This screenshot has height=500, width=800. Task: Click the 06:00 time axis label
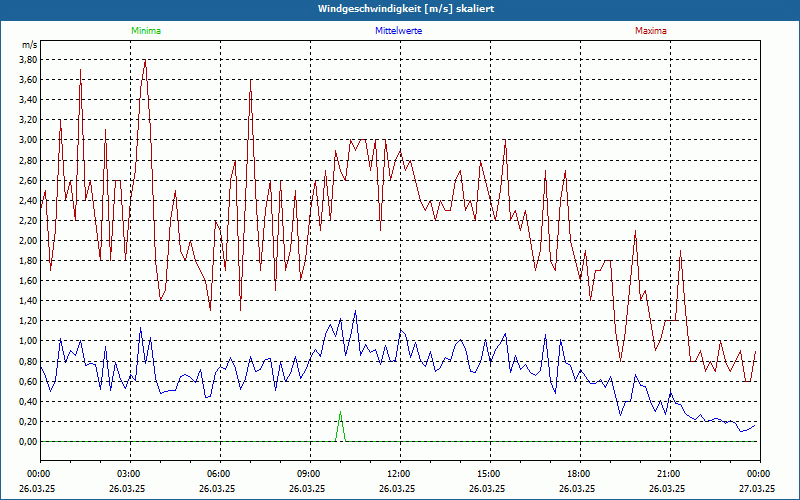coord(217,474)
